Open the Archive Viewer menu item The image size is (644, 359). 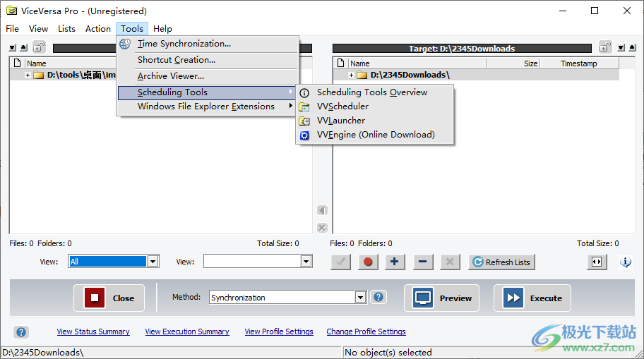(x=170, y=76)
